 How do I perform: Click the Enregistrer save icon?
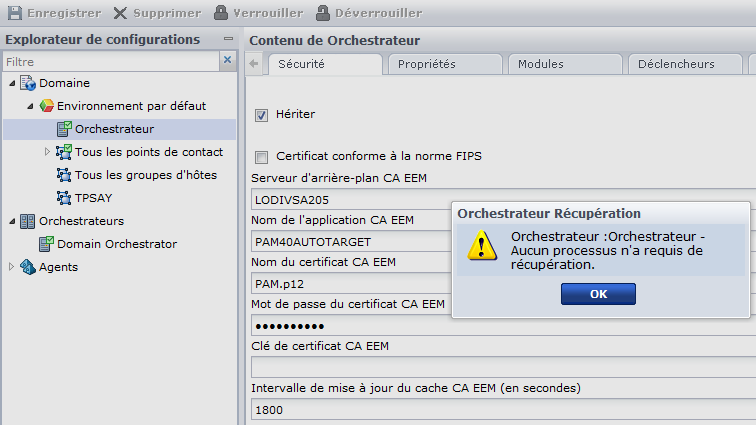point(15,13)
